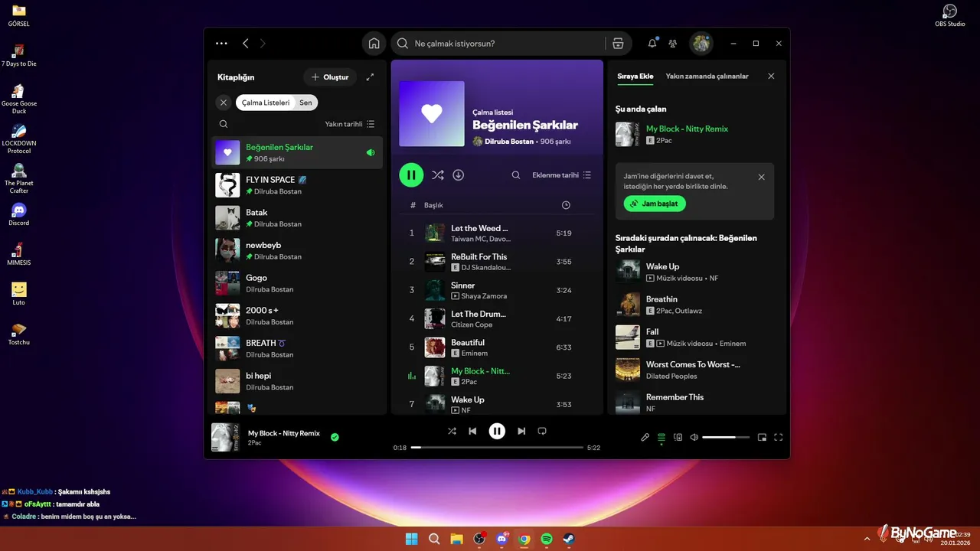The width and height of the screenshot is (980, 551).
Task: Toggle shuffle in the bottom player bar
Action: 452,432
